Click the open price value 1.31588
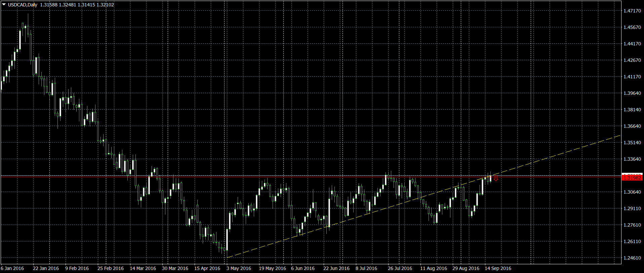The width and height of the screenshot is (644, 273). click(x=49, y=5)
